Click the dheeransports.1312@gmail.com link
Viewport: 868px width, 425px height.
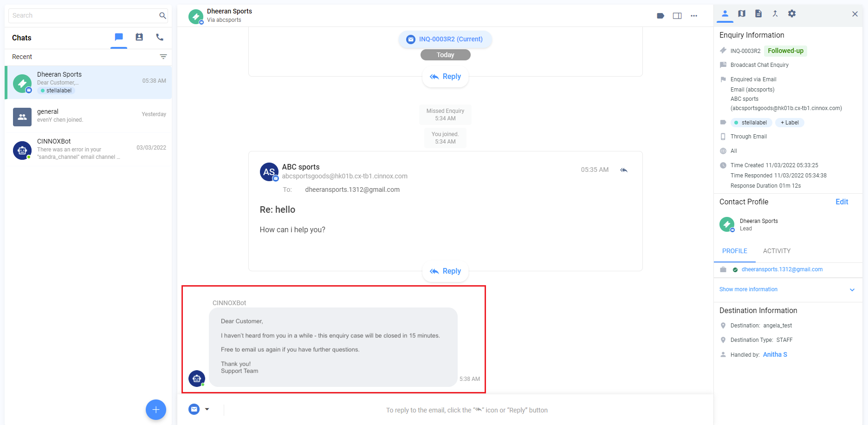pyautogui.click(x=782, y=270)
